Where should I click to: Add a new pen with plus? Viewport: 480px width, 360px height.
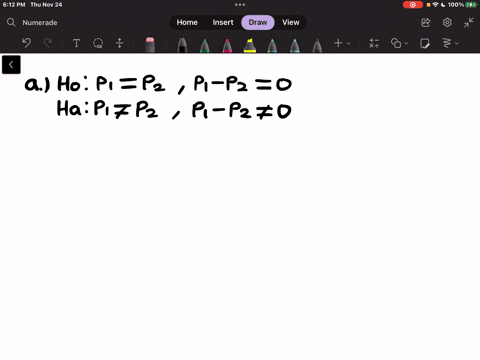pyautogui.click(x=338, y=43)
